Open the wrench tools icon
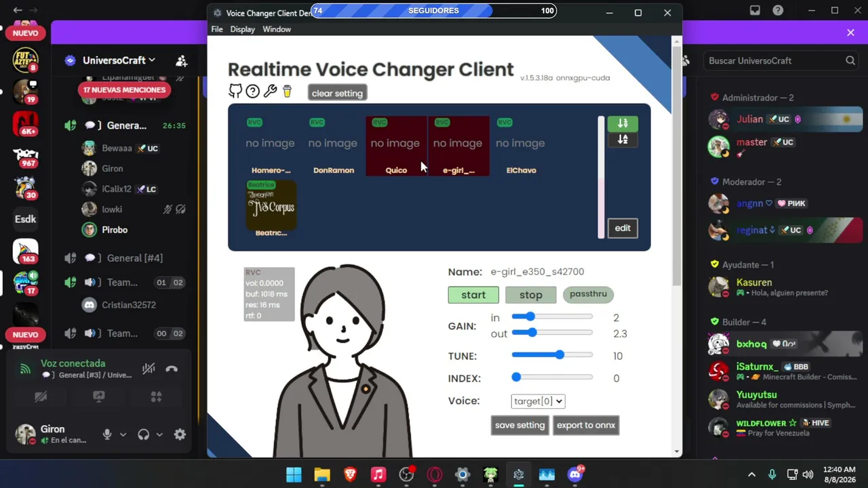Screen dimensions: 868x488 click(x=270, y=91)
